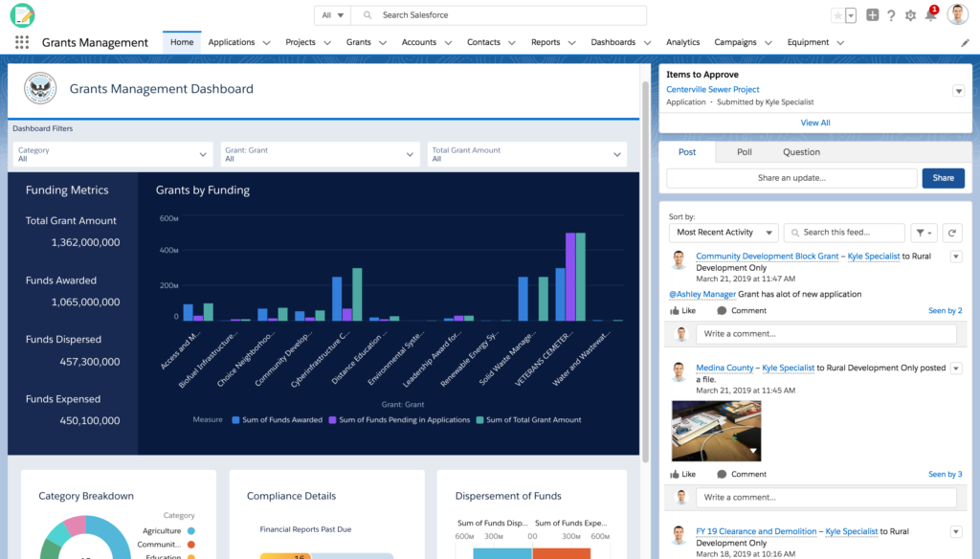The width and height of the screenshot is (980, 559).
Task: Focus the Search Salesforce field
Action: point(499,15)
